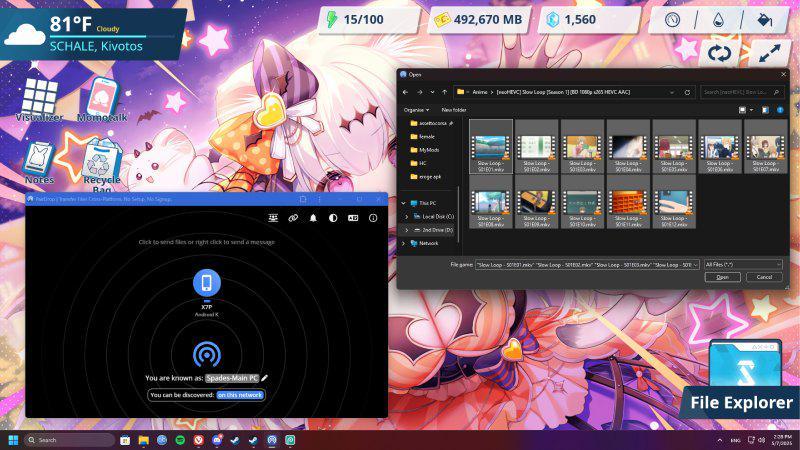Click the Open button in the dialog
Image resolution: width=800 pixels, height=450 pixels.
722,277
